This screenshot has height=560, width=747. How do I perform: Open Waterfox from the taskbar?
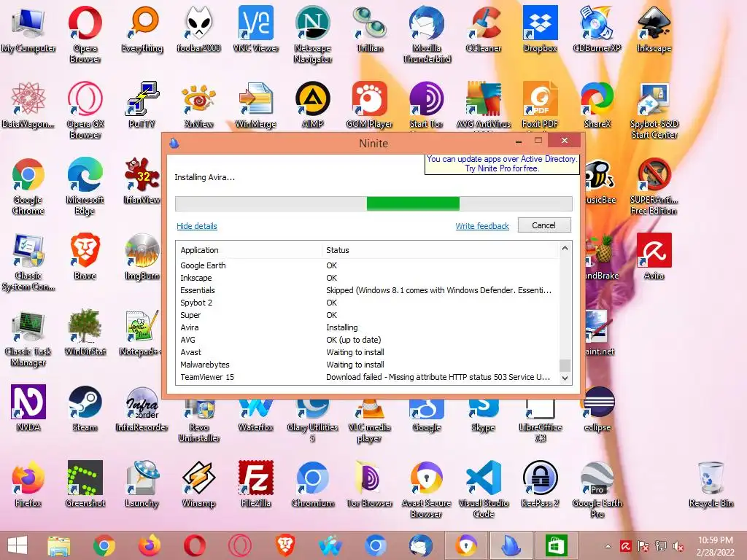[330, 545]
